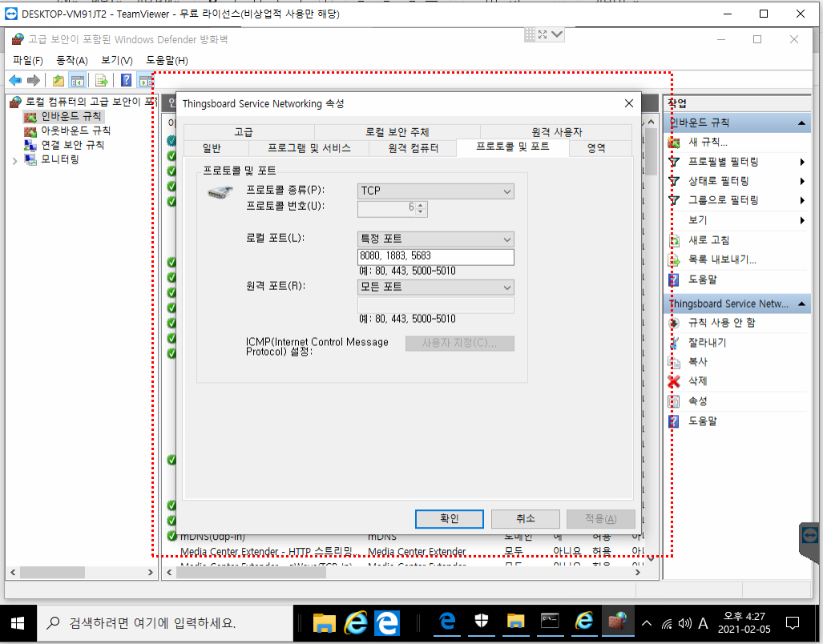The height and width of the screenshot is (644, 823).
Task: Open Windows Security shield taskbar icon
Action: 482,622
